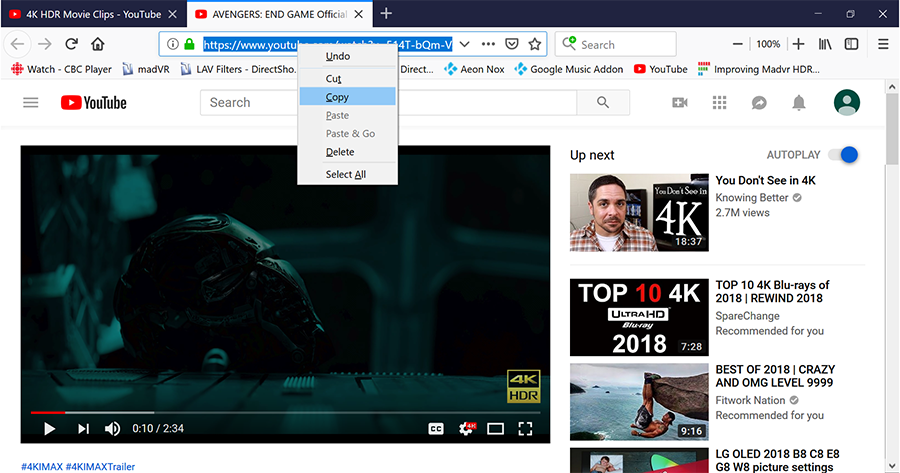Open the browser home page
900x473 pixels.
click(x=98, y=44)
